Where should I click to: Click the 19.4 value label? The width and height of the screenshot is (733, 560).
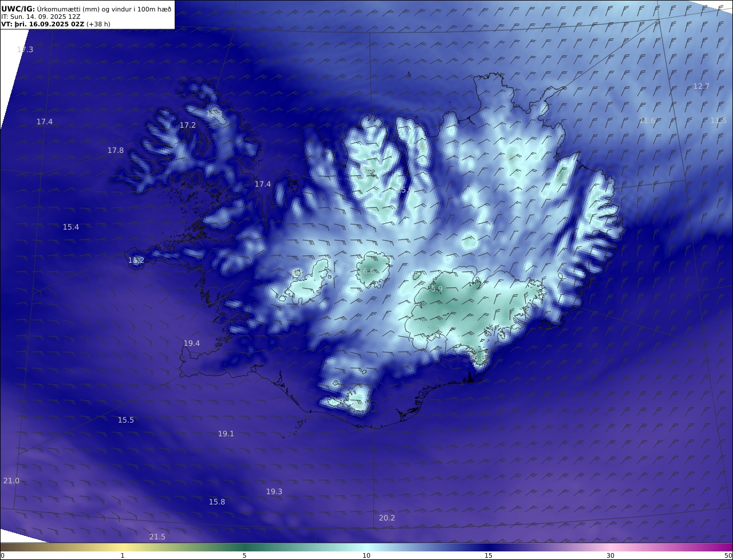point(192,343)
